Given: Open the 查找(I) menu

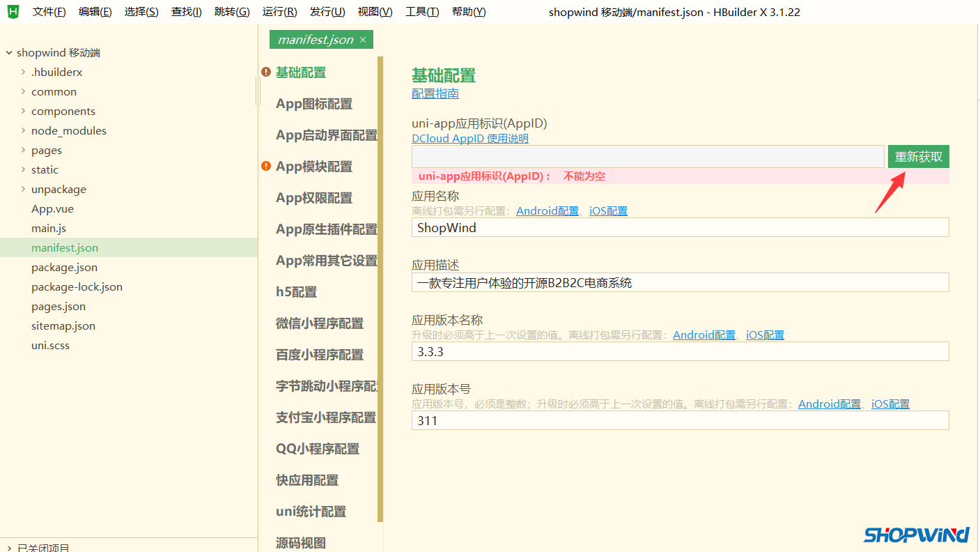Looking at the screenshot, I should pyautogui.click(x=187, y=12).
